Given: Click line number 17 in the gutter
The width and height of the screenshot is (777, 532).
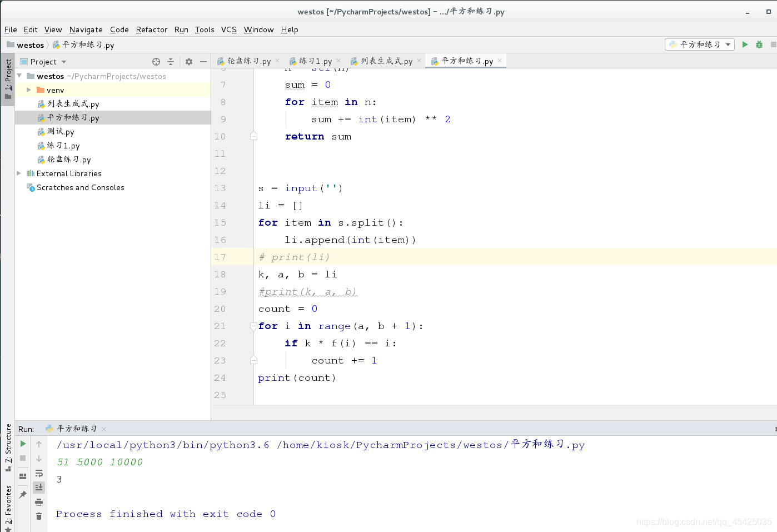Looking at the screenshot, I should [220, 257].
